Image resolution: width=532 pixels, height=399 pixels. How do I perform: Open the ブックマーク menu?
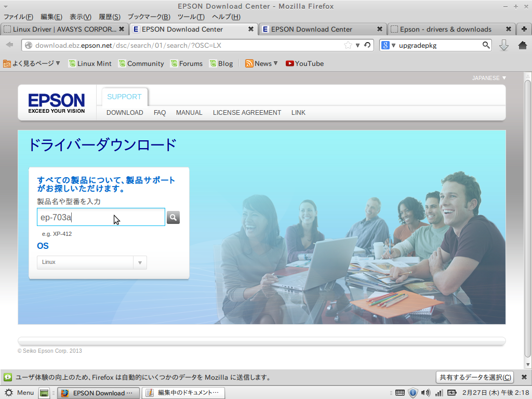click(x=149, y=17)
